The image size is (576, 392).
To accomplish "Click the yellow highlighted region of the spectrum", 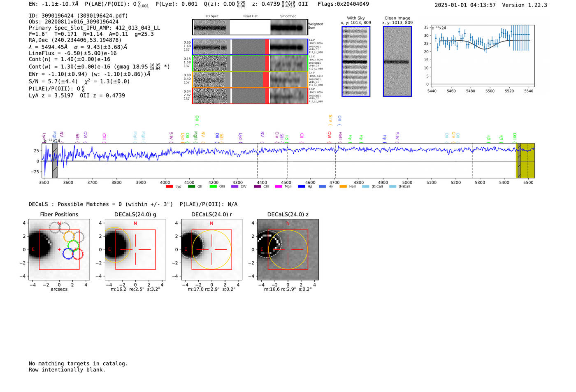I will (x=525, y=161).
